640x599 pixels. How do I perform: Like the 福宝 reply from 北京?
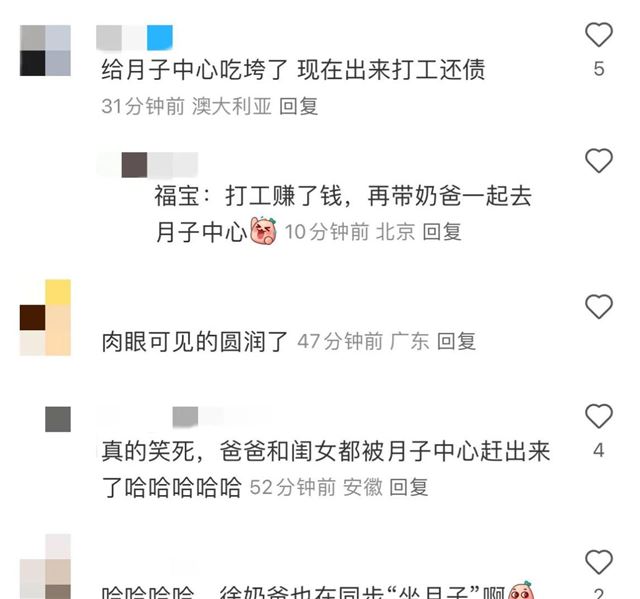[x=599, y=160]
